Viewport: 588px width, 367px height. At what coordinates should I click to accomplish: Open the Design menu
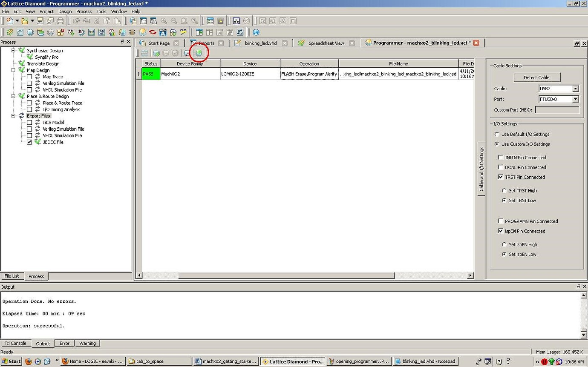pos(65,11)
